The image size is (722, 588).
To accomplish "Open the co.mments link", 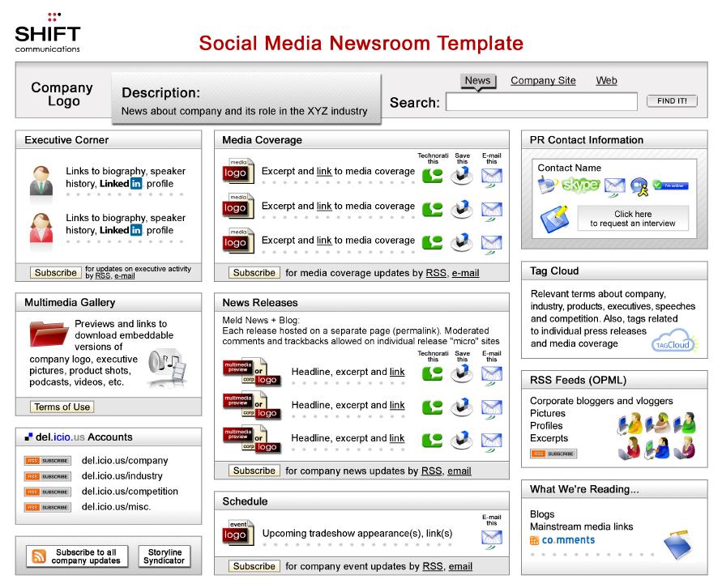I will (562, 539).
